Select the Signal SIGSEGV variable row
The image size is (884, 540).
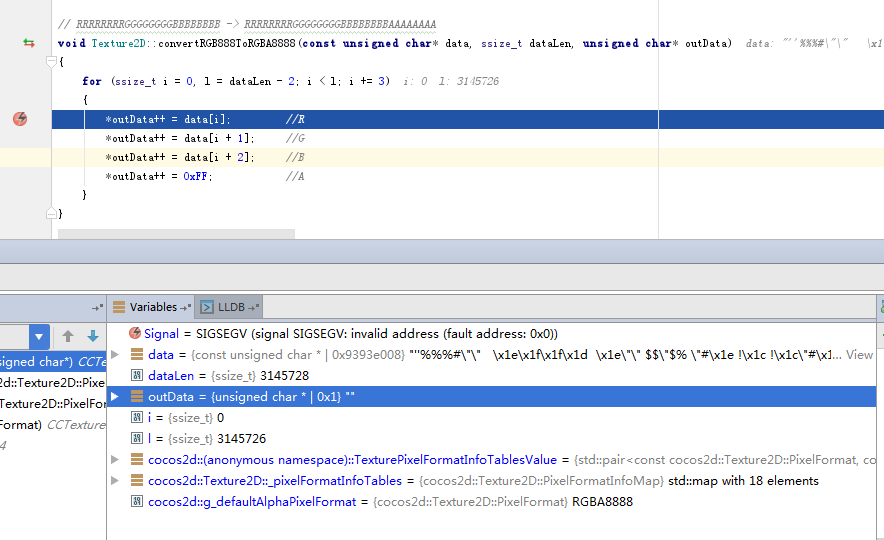[x=492, y=334]
